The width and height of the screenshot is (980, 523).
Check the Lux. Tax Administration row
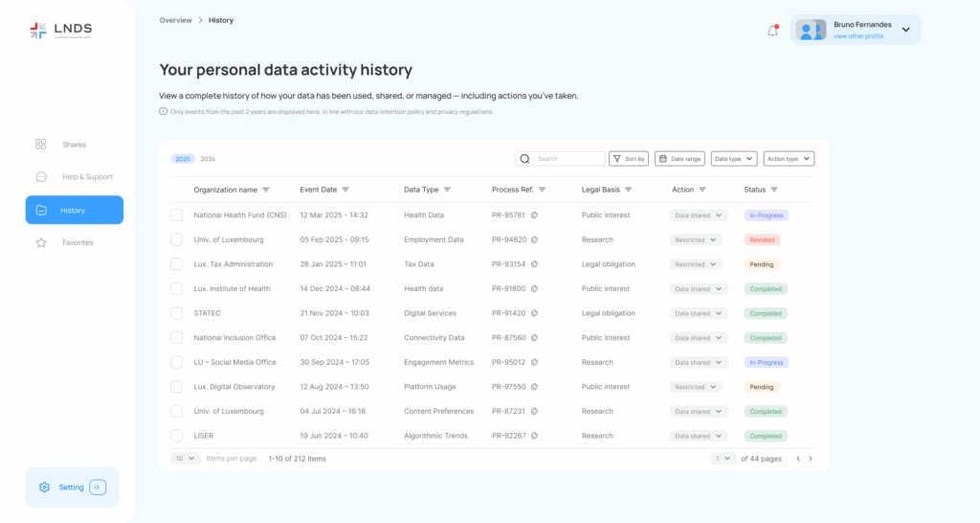177,264
